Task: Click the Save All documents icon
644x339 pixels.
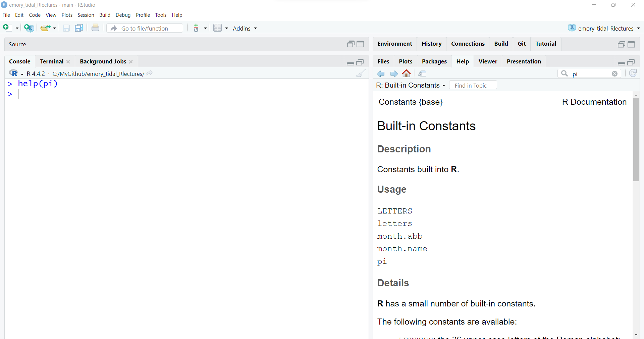Action: click(x=79, y=28)
